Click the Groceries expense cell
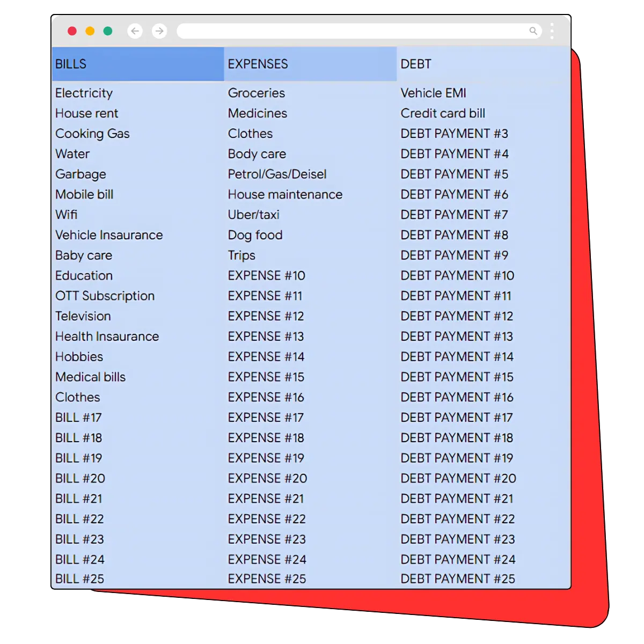Viewport: 644px width, 644px height. coord(256,93)
